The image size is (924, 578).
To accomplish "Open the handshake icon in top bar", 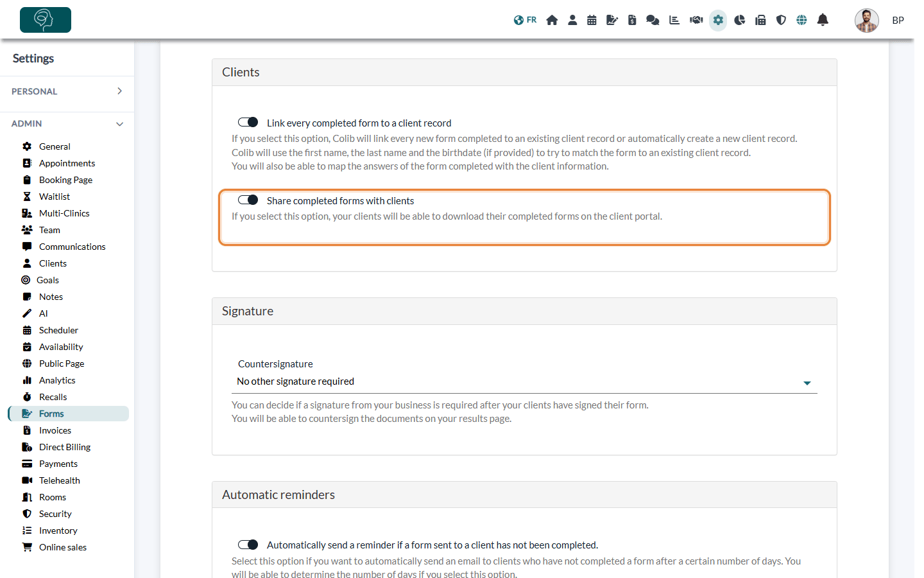I will click(x=696, y=20).
